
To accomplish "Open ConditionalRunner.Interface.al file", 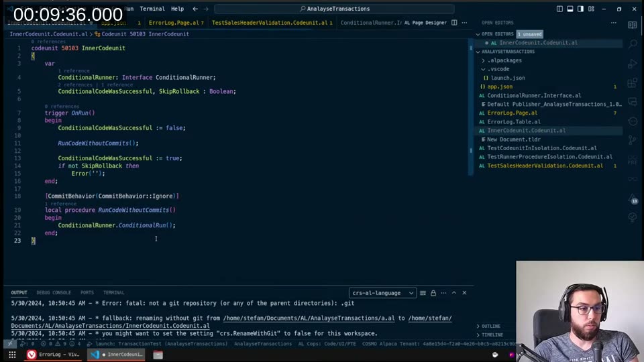I will (x=534, y=96).
